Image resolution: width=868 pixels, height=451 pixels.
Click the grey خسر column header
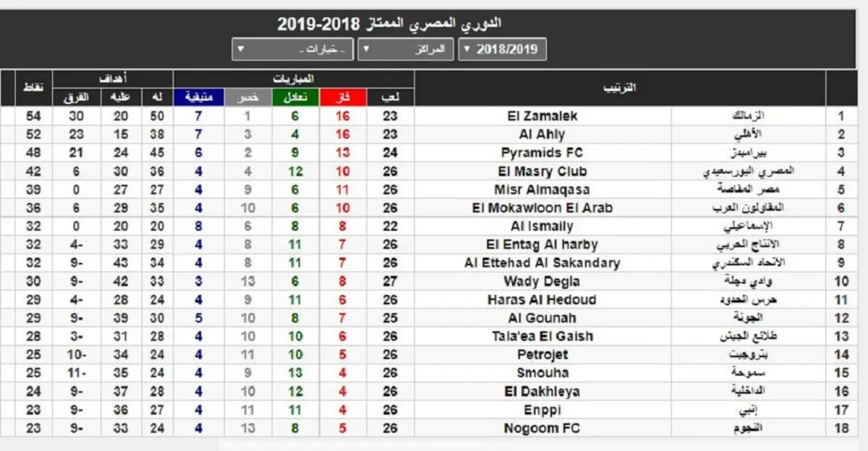click(247, 97)
